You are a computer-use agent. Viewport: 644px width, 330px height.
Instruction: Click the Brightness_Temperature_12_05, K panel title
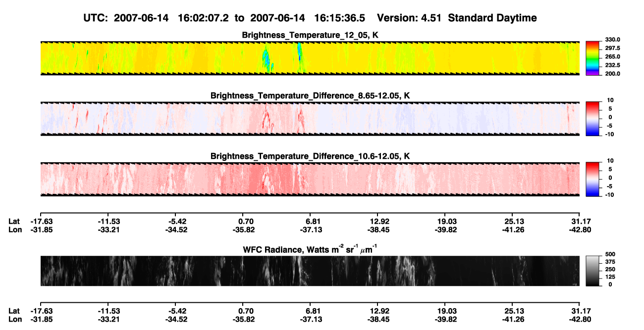[x=310, y=35]
